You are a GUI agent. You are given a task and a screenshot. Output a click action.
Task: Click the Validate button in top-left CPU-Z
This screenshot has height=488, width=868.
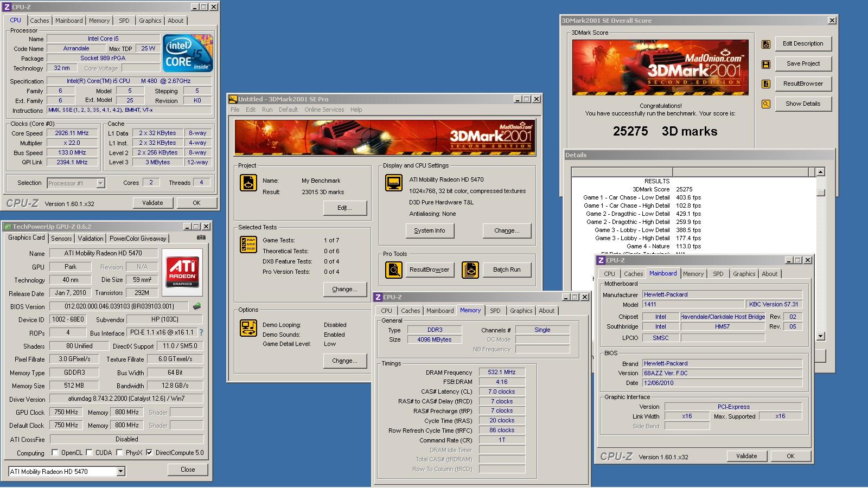click(x=152, y=203)
